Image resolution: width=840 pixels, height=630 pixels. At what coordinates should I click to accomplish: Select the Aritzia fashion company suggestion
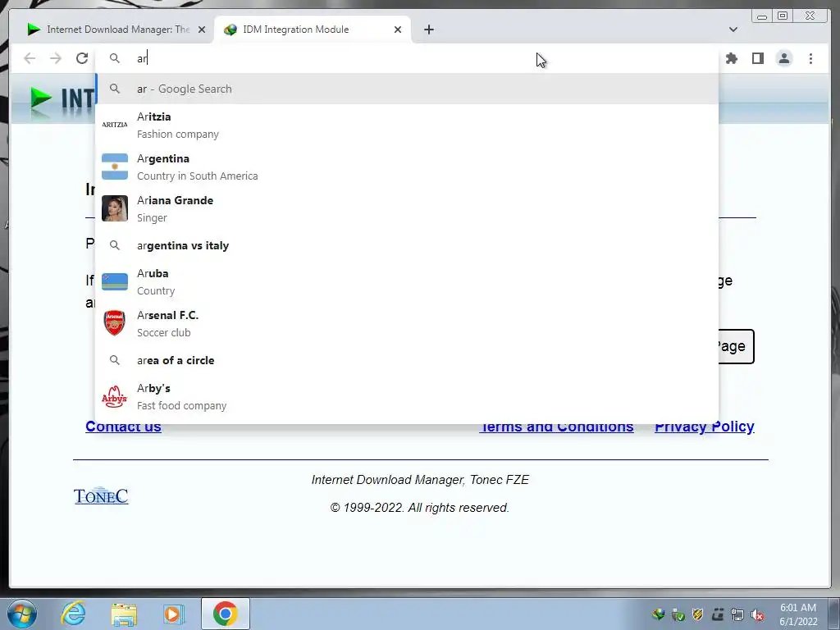[x=407, y=125]
